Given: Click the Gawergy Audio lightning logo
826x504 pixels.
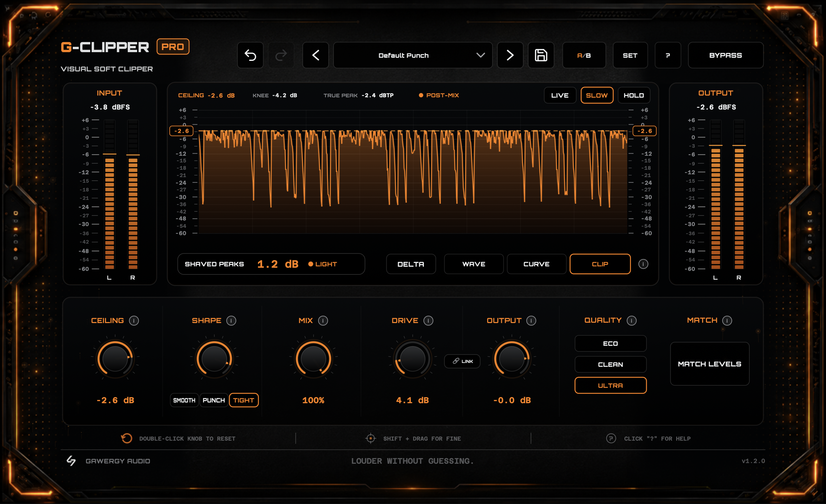Looking at the screenshot, I should click(x=71, y=461).
